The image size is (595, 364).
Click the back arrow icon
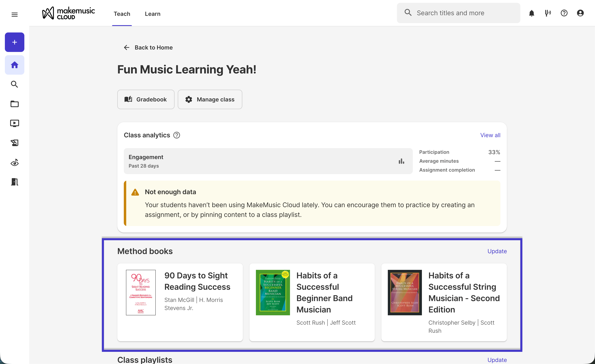127,47
